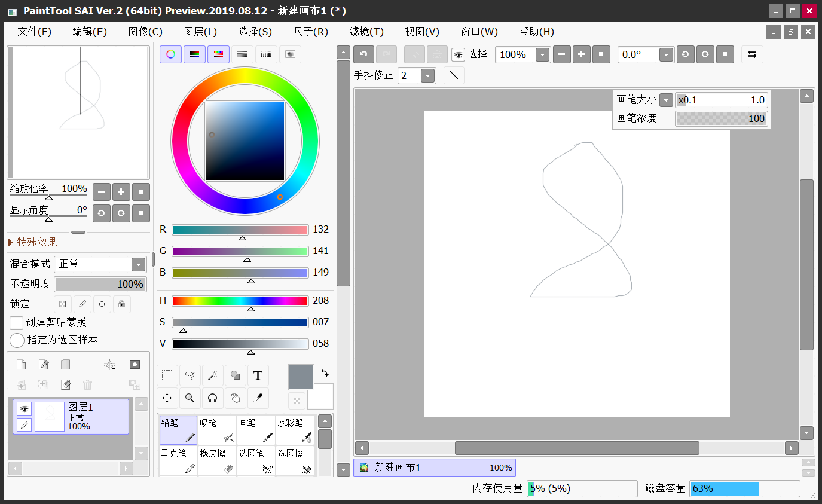Open the 手抖修正 stabilizer dropdown
Screen dimensions: 822x504
pyautogui.click(x=427, y=75)
